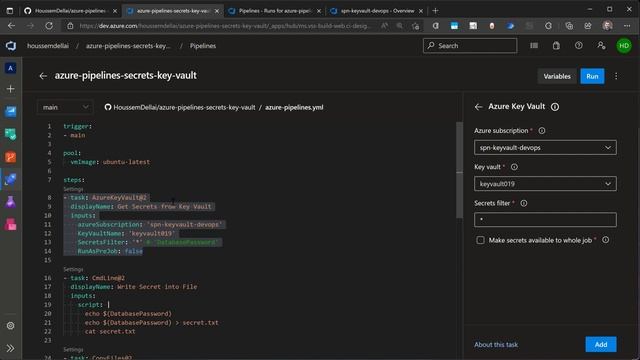Screen dimensions: 640x360
Task: Click azure-pipelines.yml file name
Action: [x=294, y=107]
